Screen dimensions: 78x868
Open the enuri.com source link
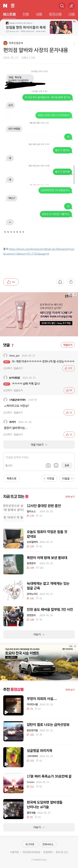click(x=39, y=251)
